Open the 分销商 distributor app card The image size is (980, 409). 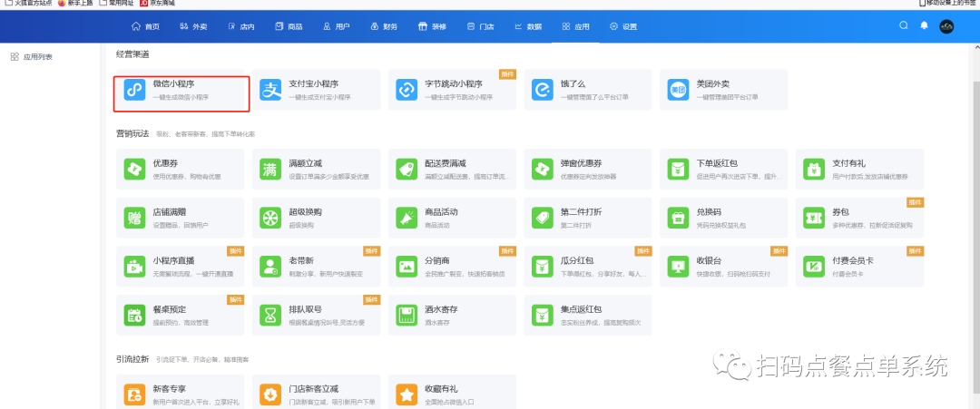(x=451, y=266)
